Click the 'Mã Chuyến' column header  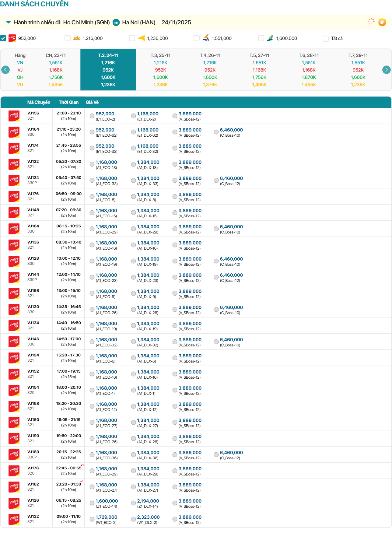[x=39, y=102]
